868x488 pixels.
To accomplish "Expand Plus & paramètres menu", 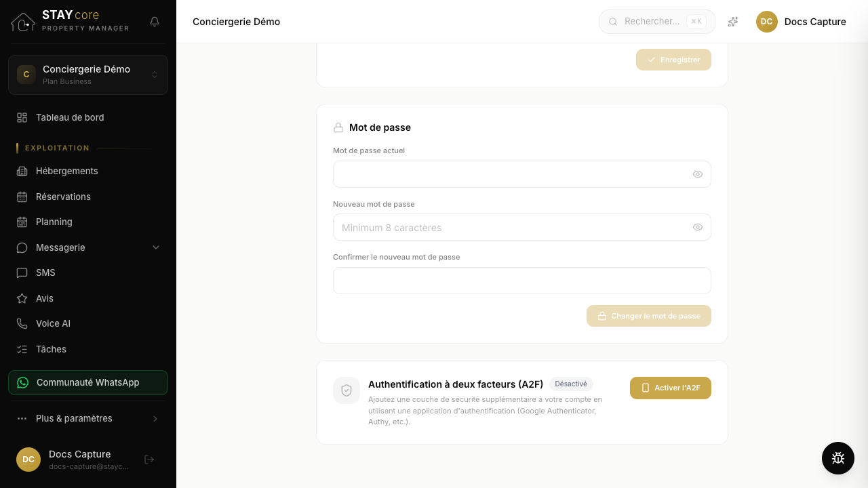I will (88, 419).
